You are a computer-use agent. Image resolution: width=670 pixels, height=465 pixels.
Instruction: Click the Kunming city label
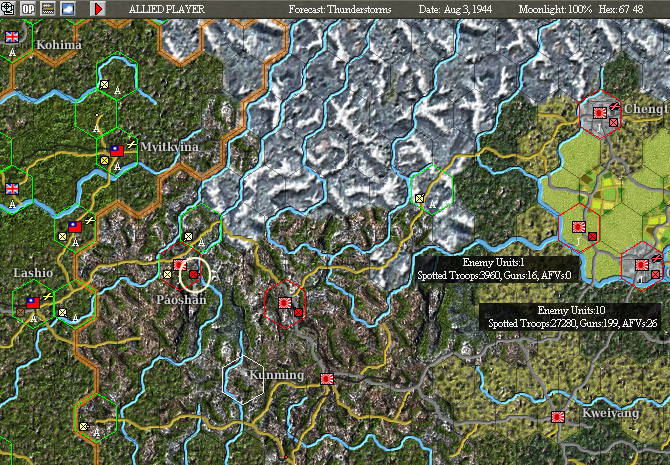277,375
